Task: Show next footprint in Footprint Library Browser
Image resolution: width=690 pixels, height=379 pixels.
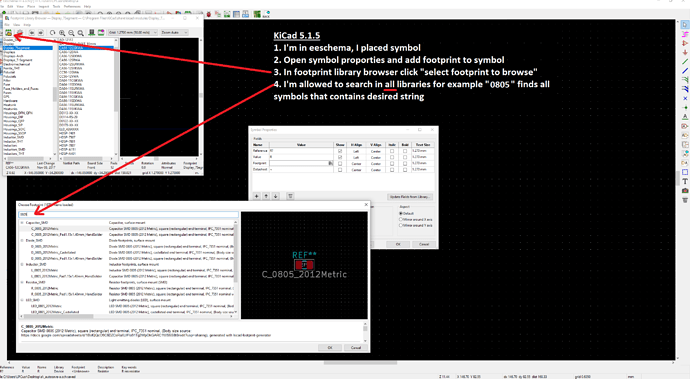Action: (x=41, y=33)
